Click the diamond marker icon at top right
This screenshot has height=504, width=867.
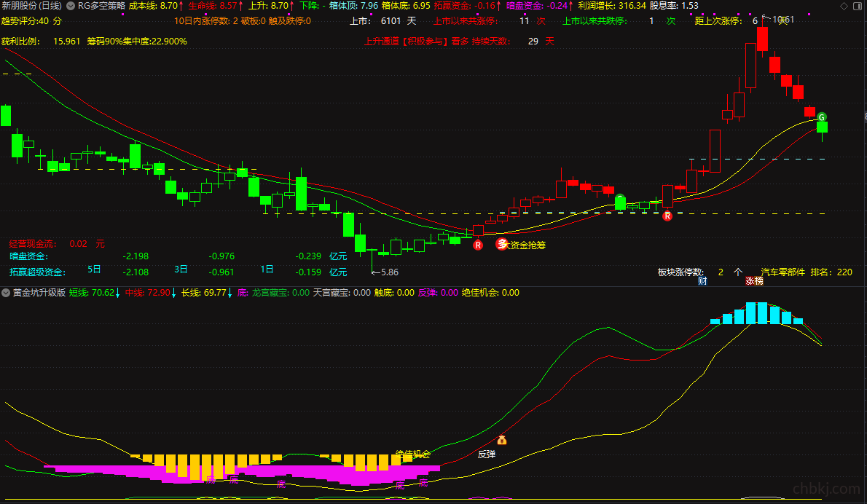[844, 6]
